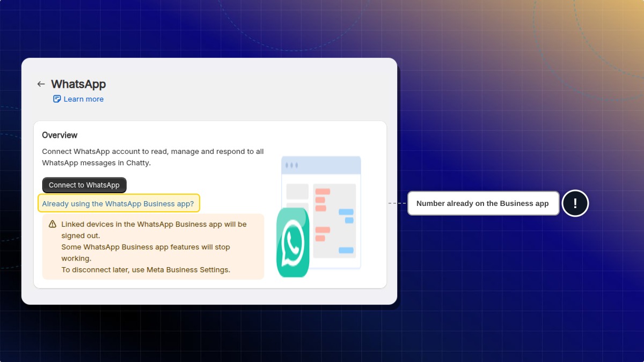Viewport: 644px width, 362px height.
Task: Go back using the arrow beside WhatsApp
Action: pos(41,84)
